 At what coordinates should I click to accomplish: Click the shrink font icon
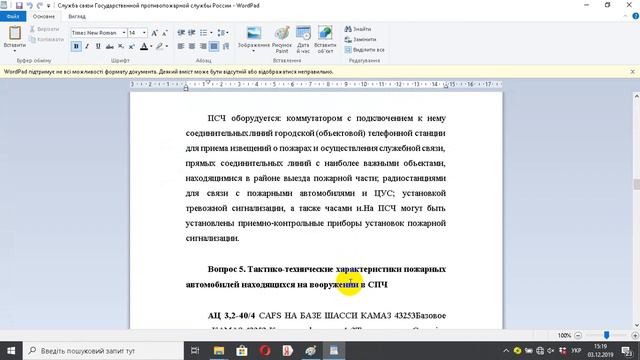tap(164, 33)
